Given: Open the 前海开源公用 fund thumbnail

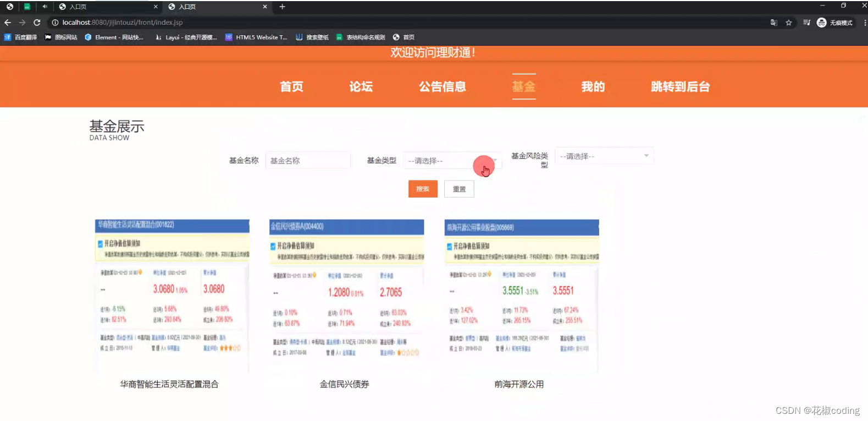Looking at the screenshot, I should (522, 296).
